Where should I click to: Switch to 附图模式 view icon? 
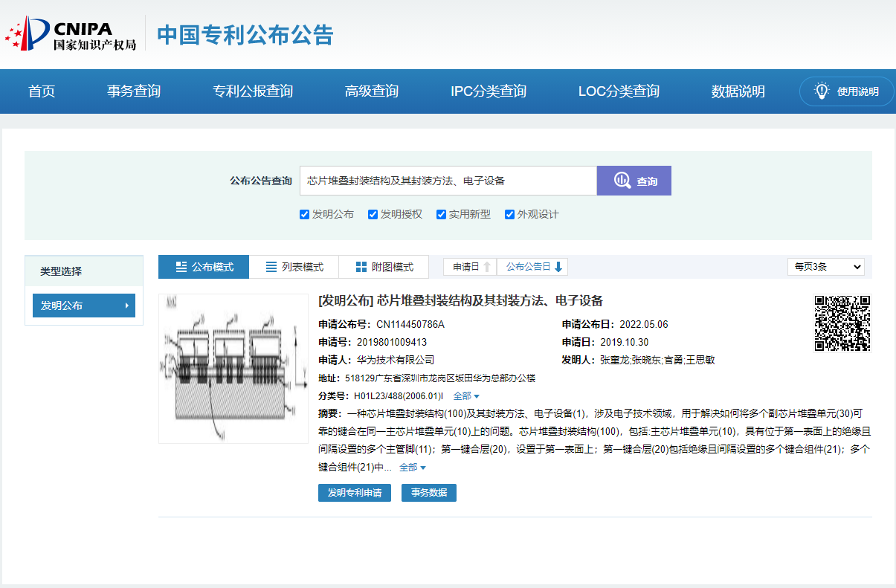click(361, 266)
